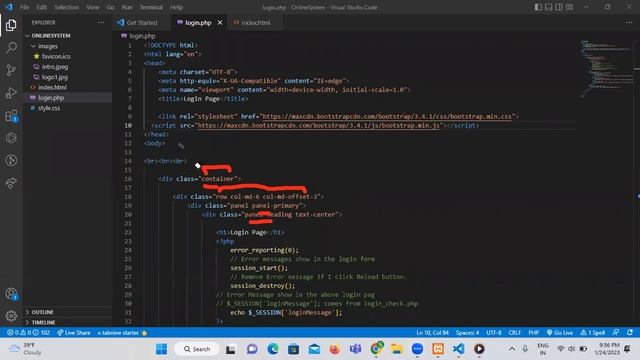
Task: Open XAMPP from taskbar
Action: tap(438, 349)
